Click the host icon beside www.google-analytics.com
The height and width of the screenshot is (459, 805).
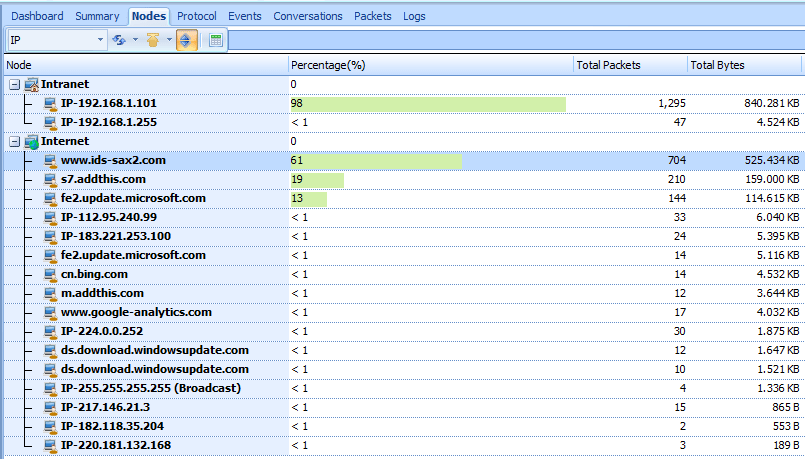[x=50, y=313]
